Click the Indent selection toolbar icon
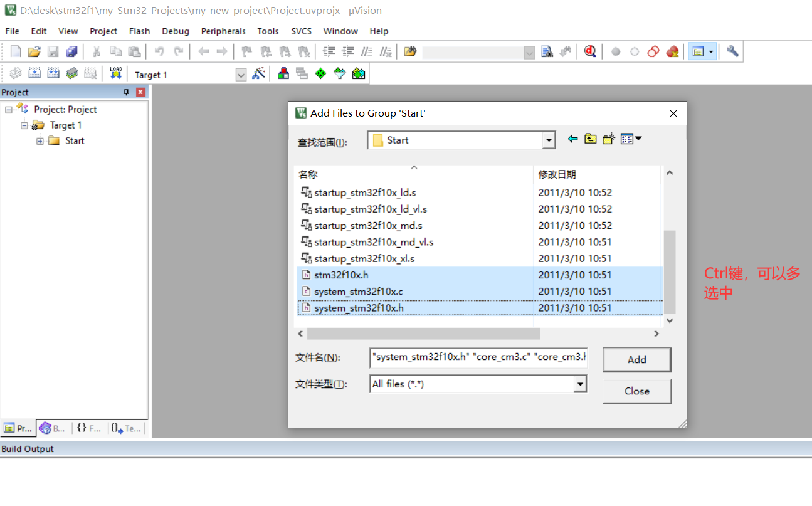The height and width of the screenshot is (506, 812). pos(329,51)
